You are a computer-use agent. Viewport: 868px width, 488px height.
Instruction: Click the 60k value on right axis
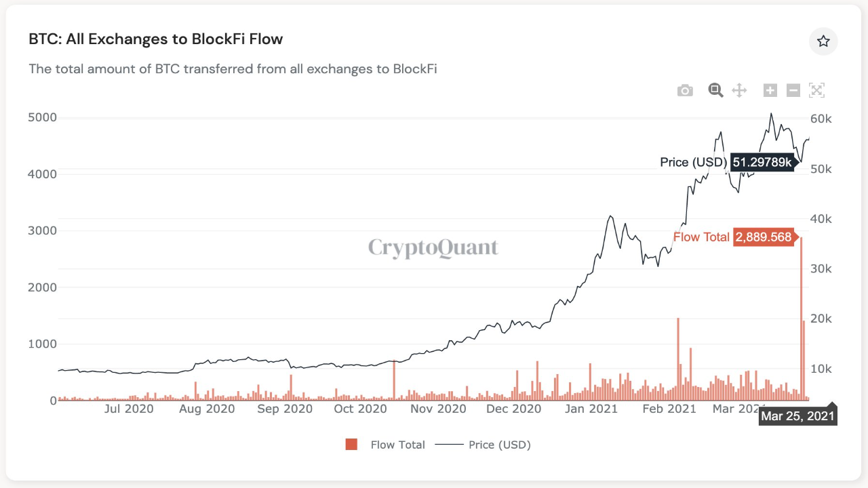point(821,119)
